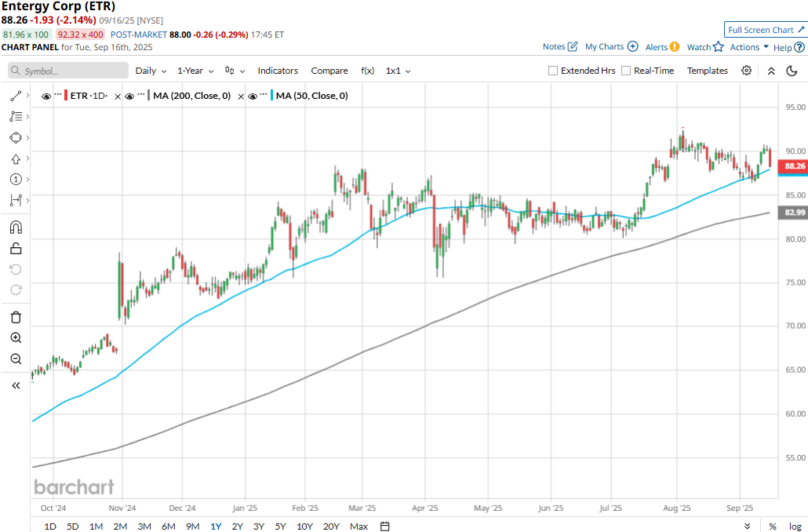Select the trend line drawing tool

point(16,96)
